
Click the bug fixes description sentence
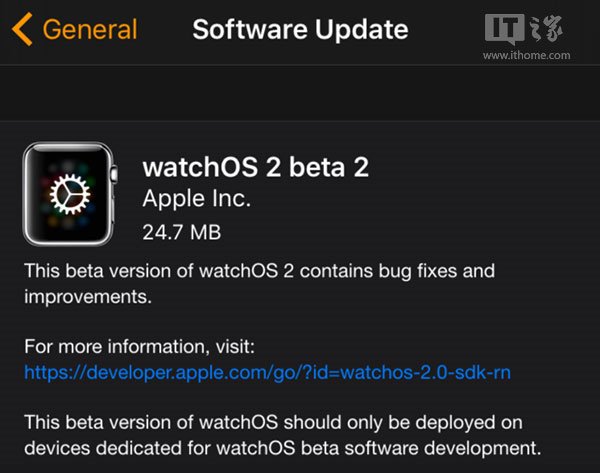(259, 284)
